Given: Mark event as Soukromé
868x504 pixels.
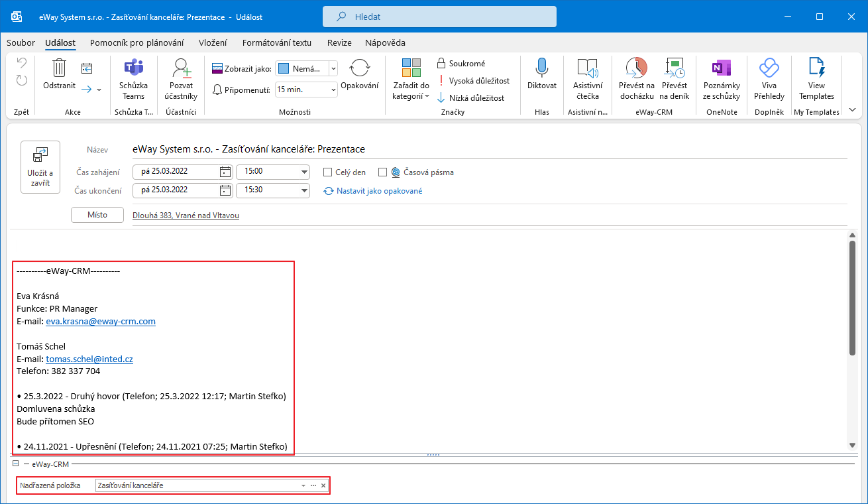Looking at the screenshot, I should pyautogui.click(x=461, y=64).
